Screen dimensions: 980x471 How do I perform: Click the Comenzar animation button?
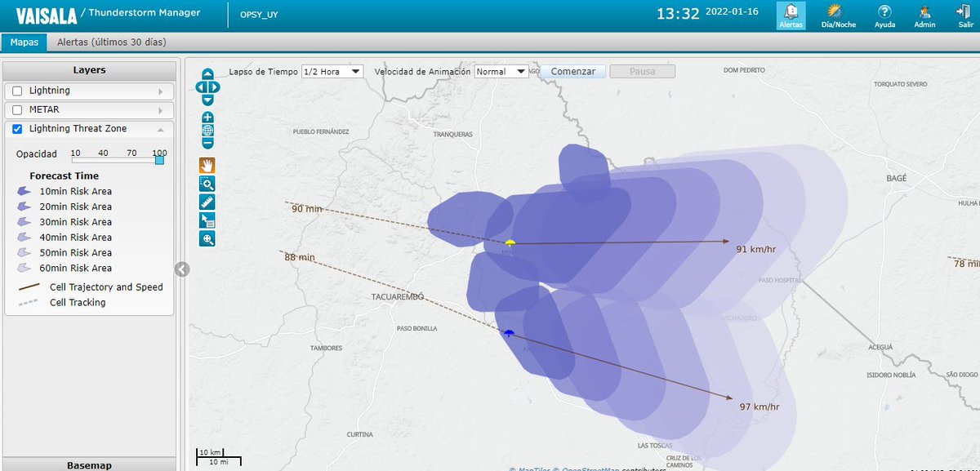[x=572, y=71]
